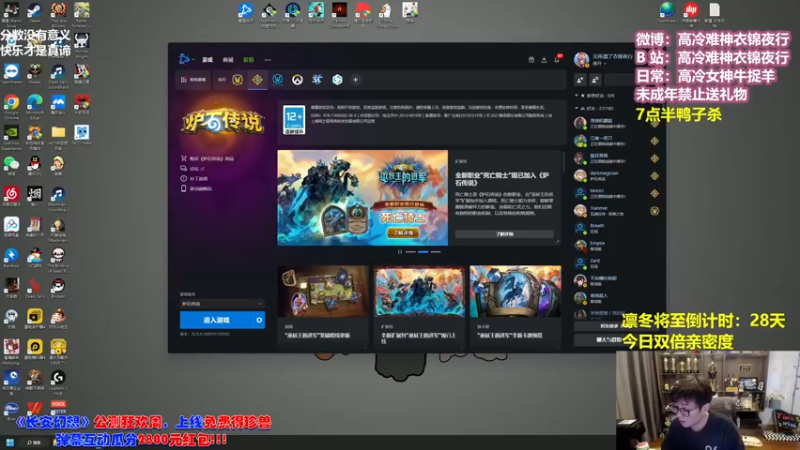
Task: Open the forums chat-bubble link
Action: (193, 168)
